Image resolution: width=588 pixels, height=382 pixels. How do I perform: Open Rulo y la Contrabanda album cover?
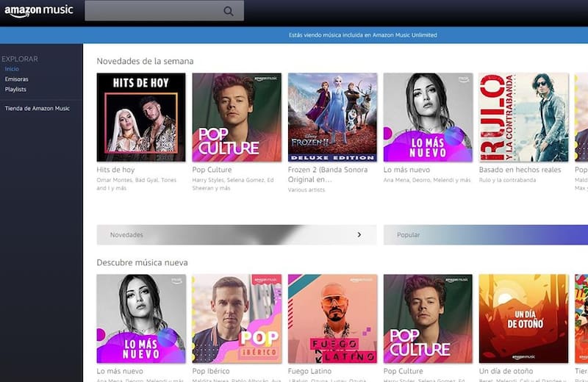523,118
